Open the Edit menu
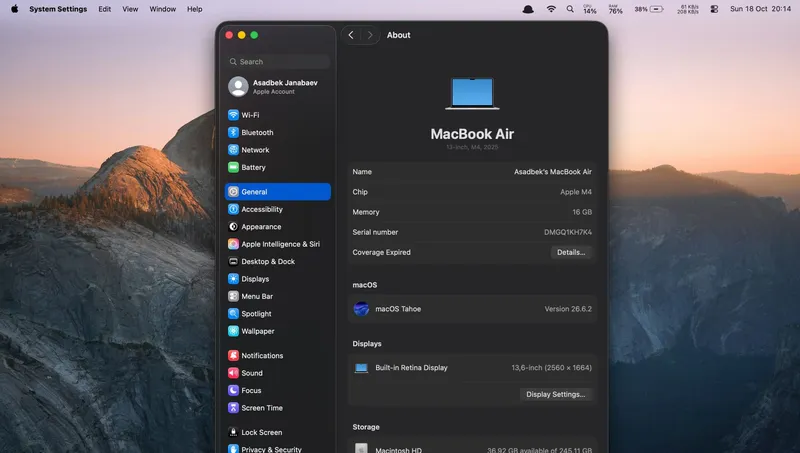Viewport: 800px width, 453px height. click(105, 9)
